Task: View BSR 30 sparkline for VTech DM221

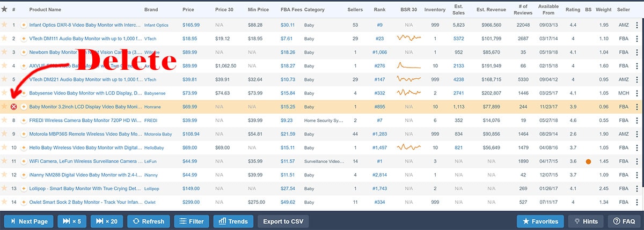Action: (x=409, y=79)
